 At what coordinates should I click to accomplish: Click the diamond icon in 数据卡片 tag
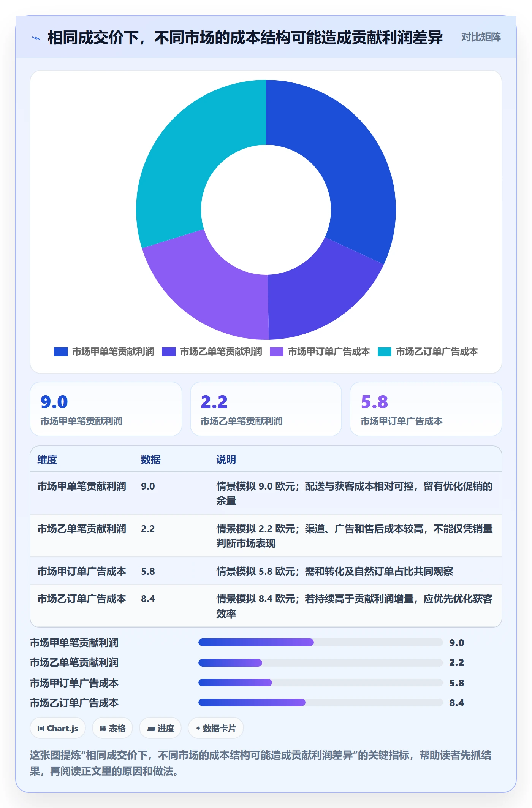198,728
